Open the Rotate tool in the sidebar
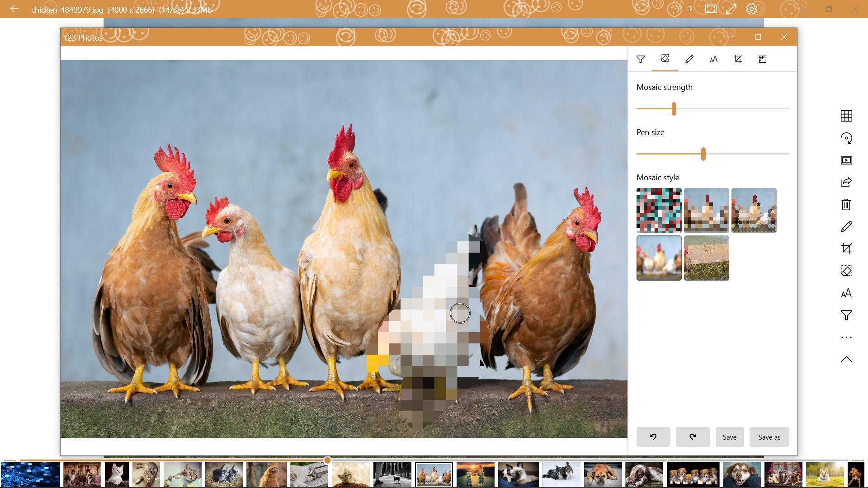 click(846, 138)
